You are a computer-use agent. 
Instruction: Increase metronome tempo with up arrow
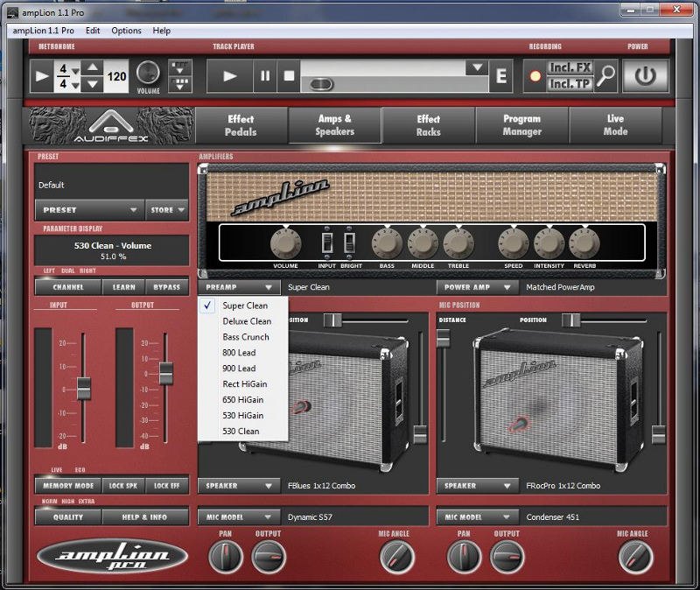click(x=93, y=68)
